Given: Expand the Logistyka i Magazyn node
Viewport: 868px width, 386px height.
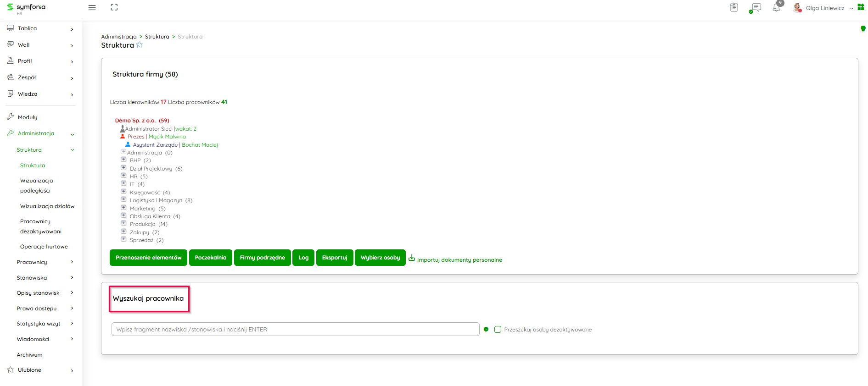Looking at the screenshot, I should coord(123,199).
